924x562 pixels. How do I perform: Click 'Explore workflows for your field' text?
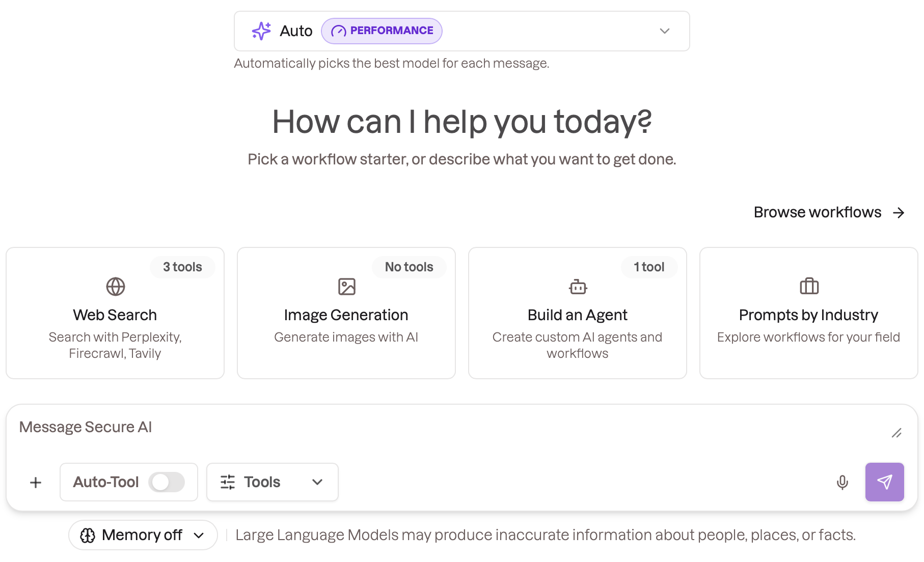point(809,337)
